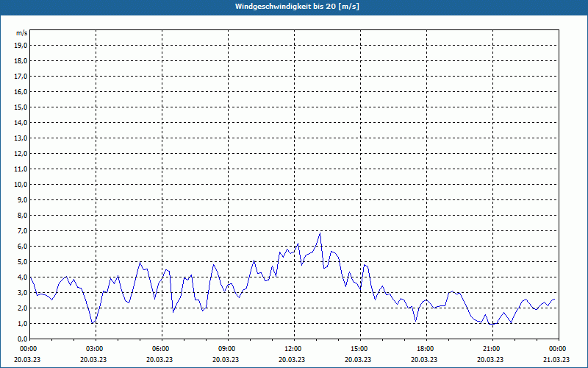This screenshot has width=588, height=368.
Task: Select the 20.03.23 date under 06:00
Action: coord(159,359)
